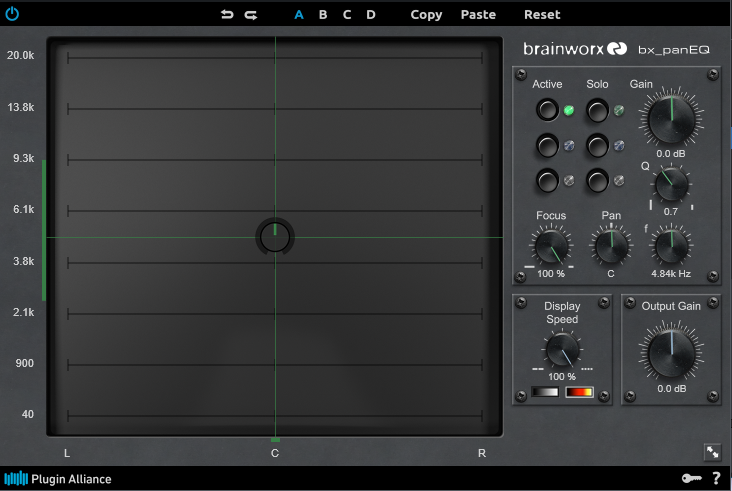Viewport: 732px width, 491px height.
Task: Click the undo arrow icon
Action: point(227,14)
